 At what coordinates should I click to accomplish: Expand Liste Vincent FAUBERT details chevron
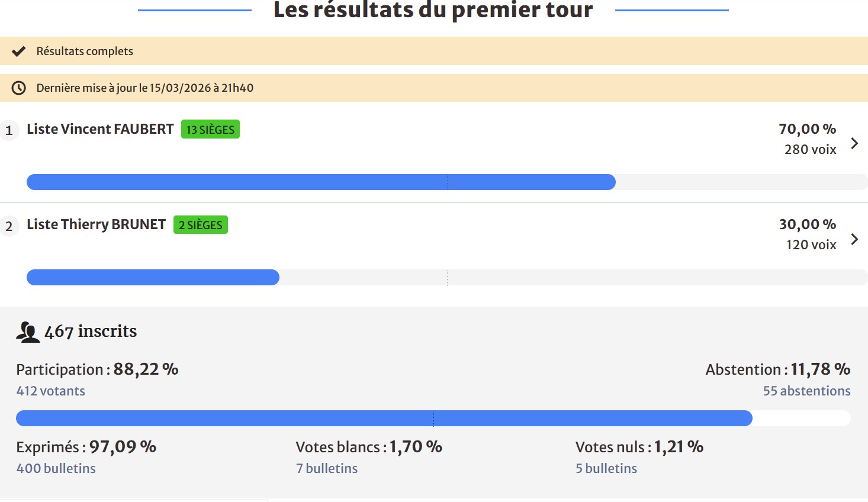click(x=854, y=143)
